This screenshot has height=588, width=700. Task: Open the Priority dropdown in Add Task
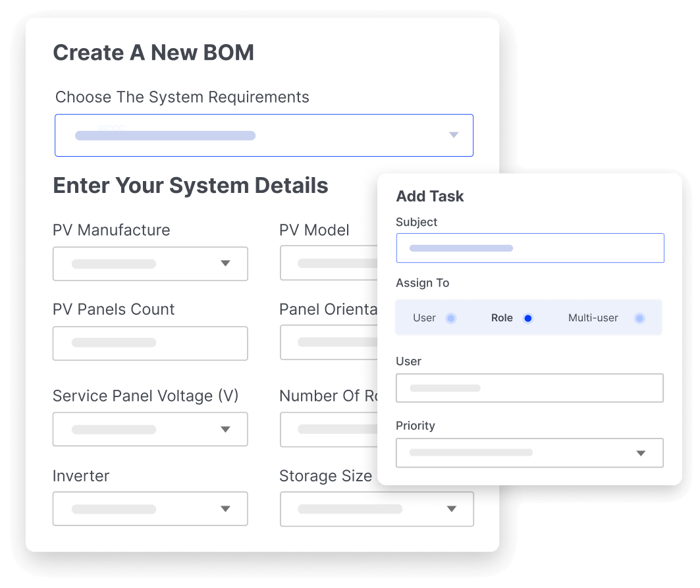point(529,453)
